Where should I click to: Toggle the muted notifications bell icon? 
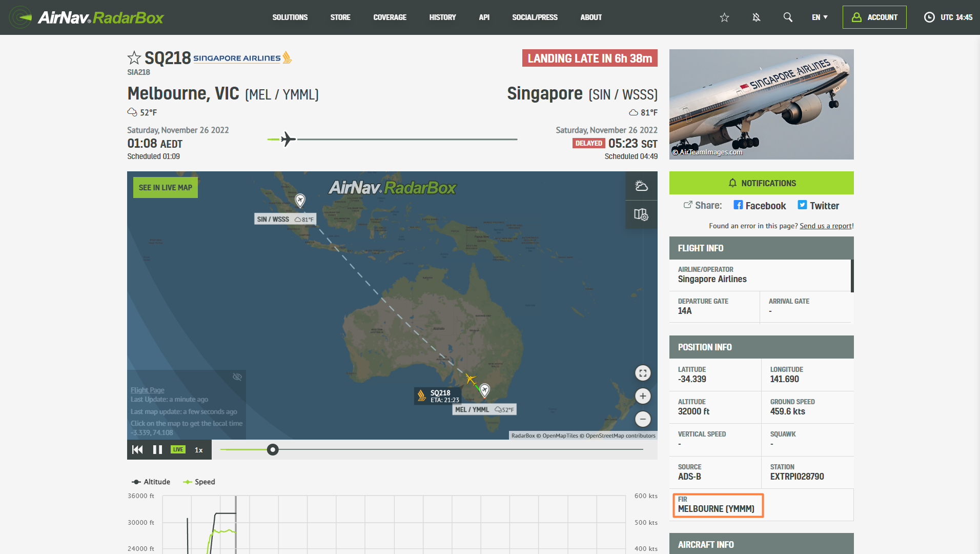pos(756,17)
